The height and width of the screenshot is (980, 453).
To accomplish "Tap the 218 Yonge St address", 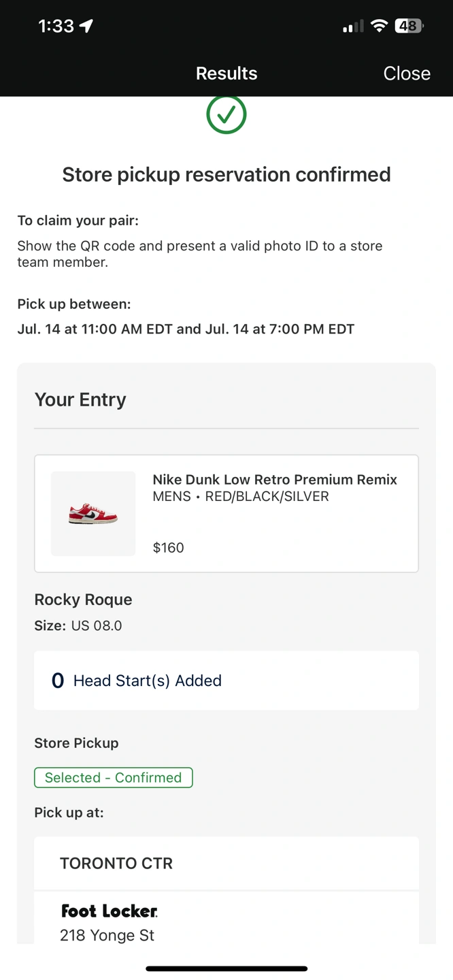I will tap(107, 935).
